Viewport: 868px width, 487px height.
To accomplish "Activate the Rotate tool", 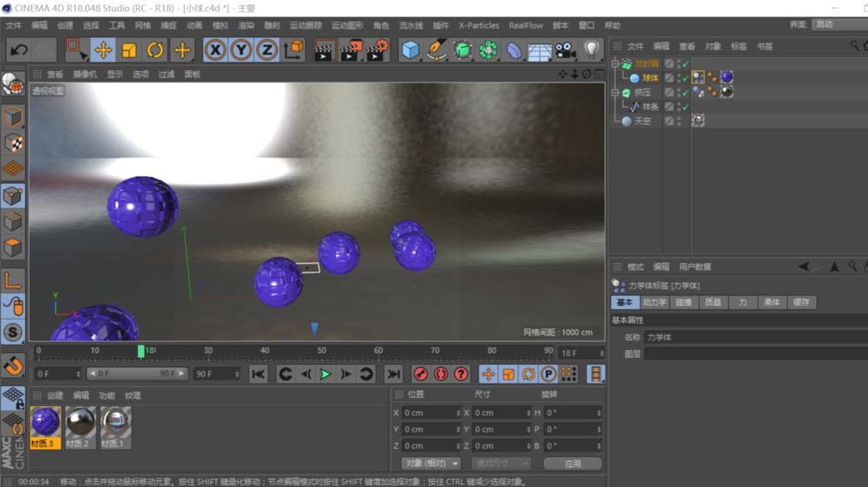I will (x=155, y=50).
